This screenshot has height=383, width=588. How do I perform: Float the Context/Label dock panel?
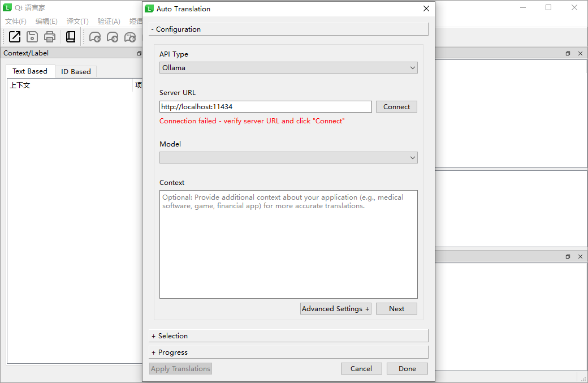point(139,53)
